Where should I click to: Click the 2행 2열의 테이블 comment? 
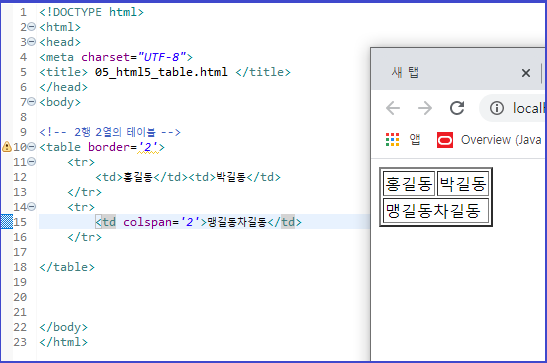tap(110, 132)
